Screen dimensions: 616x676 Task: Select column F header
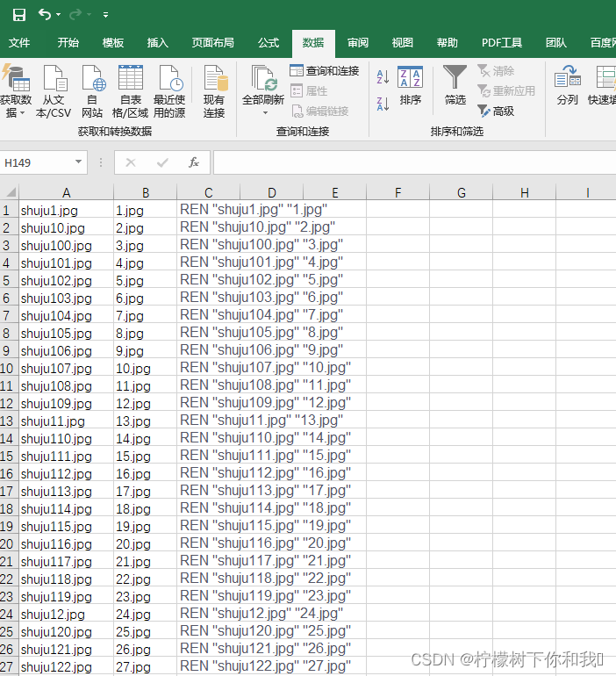point(398,192)
